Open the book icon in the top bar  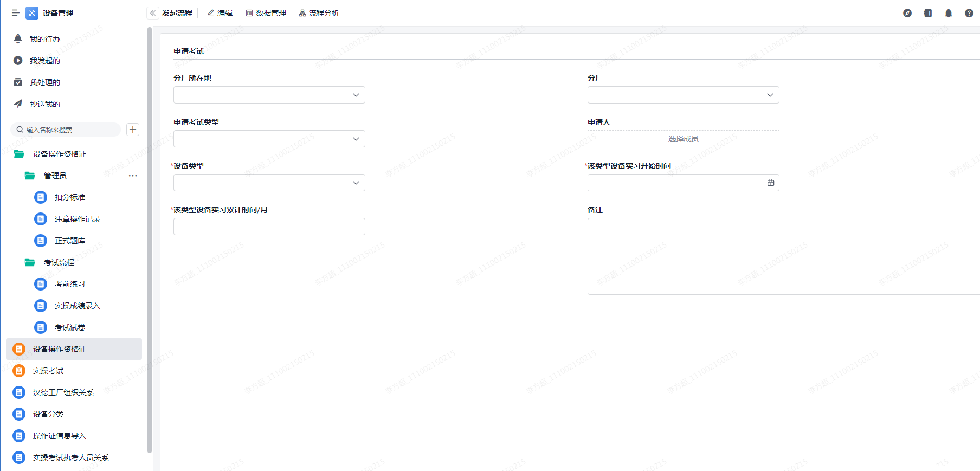927,13
